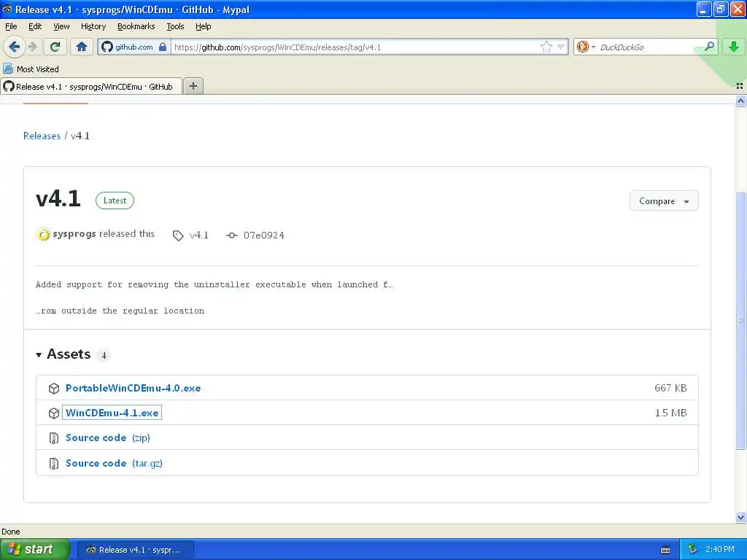Open the v4.1 tag link

pyautogui.click(x=198, y=236)
